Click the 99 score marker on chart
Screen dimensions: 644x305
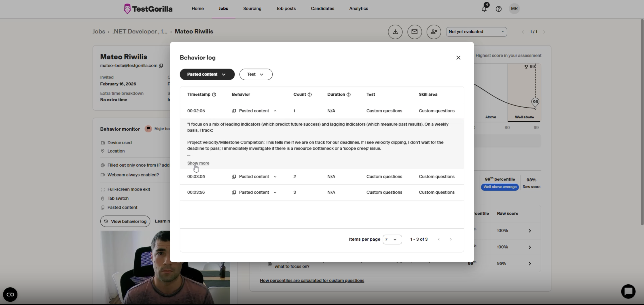tap(535, 102)
